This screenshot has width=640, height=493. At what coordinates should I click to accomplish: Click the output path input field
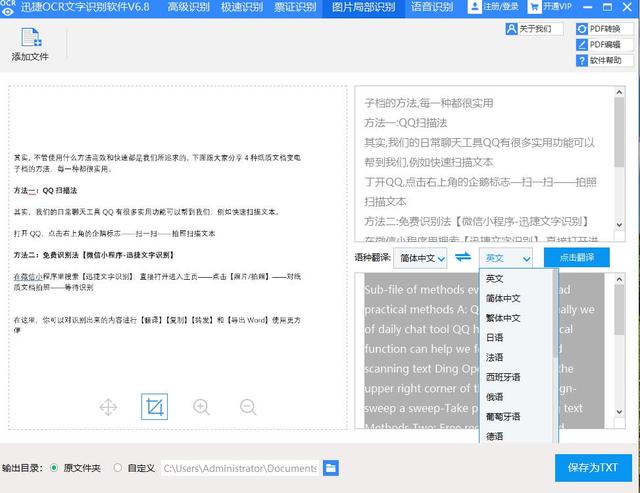[241, 468]
